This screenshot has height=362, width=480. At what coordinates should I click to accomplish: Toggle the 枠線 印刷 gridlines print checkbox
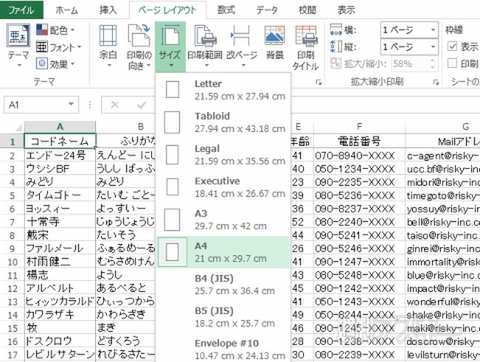pyautogui.click(x=452, y=63)
